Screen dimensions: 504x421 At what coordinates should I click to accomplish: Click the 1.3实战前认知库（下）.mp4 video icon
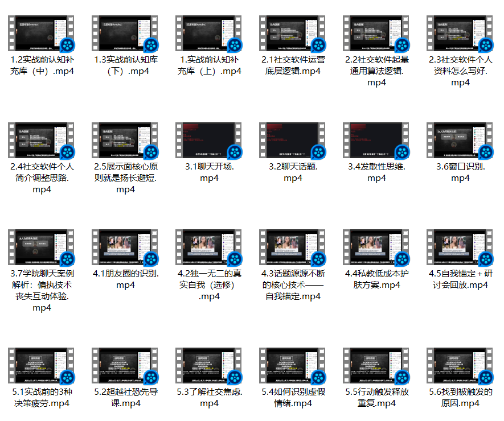(125, 33)
